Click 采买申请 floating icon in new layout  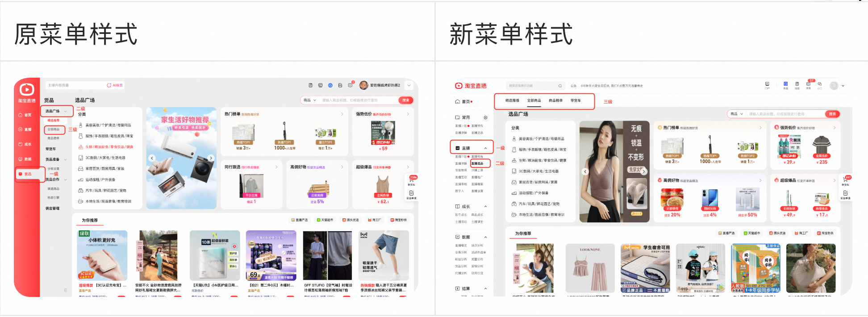tap(845, 195)
